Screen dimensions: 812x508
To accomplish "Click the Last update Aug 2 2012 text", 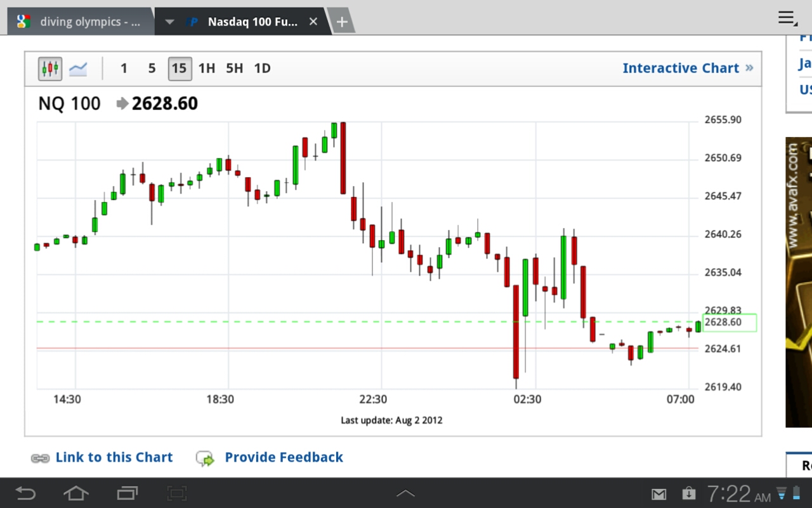I will pos(391,420).
